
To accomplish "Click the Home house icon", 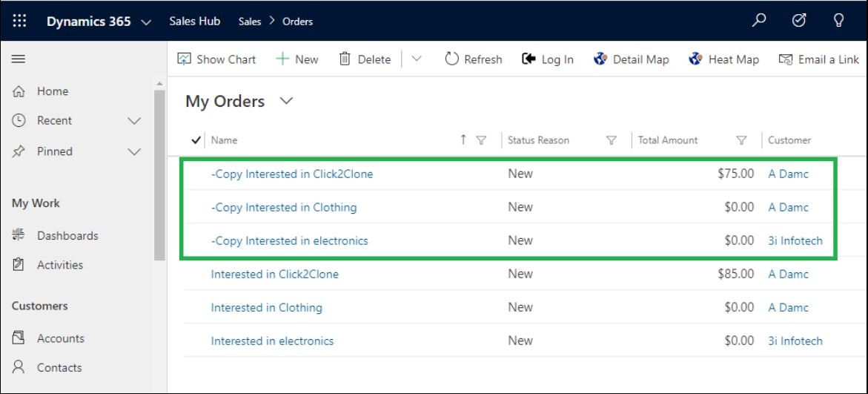I will (x=19, y=91).
